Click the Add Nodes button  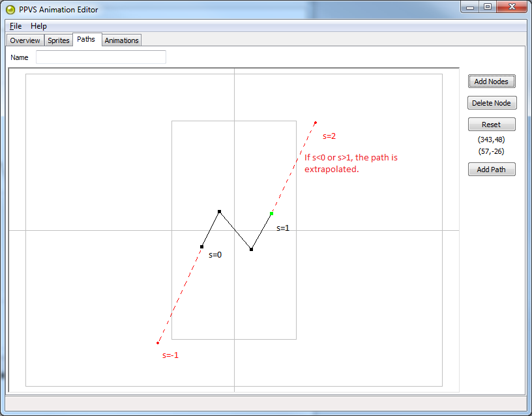(492, 82)
